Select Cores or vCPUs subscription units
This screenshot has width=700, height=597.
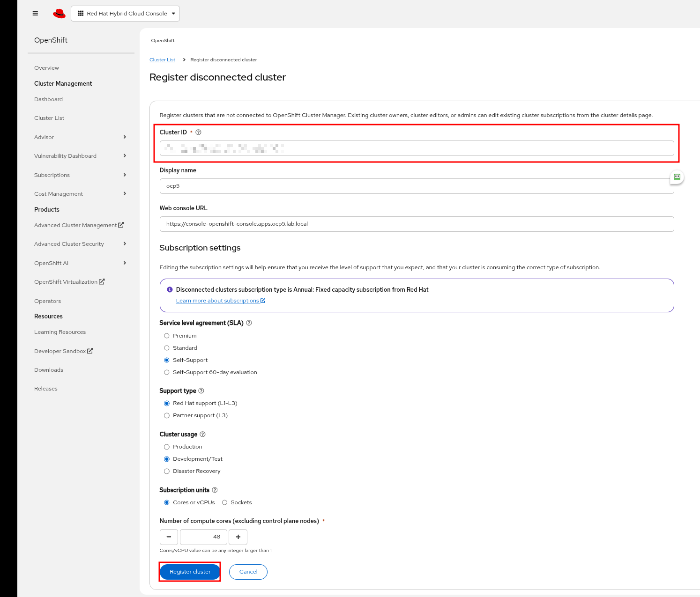click(x=167, y=502)
